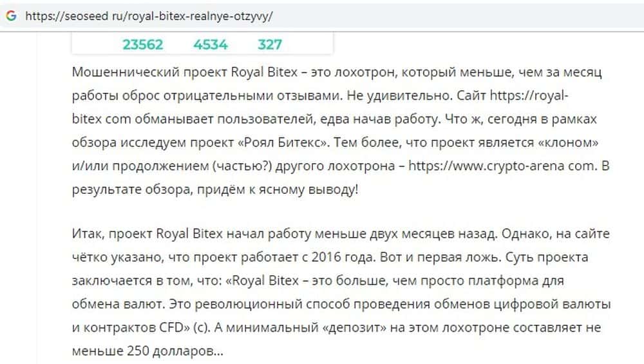
Task: Click the text 'Итак, проект Royal Bitex'
Action: [147, 234]
